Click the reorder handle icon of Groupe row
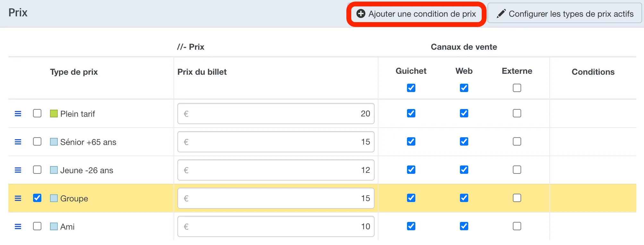 tap(18, 198)
